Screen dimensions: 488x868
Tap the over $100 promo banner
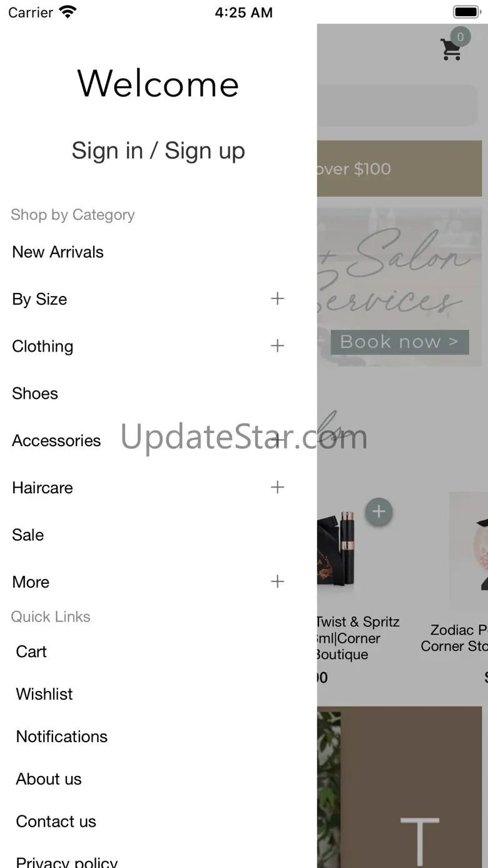tap(399, 168)
